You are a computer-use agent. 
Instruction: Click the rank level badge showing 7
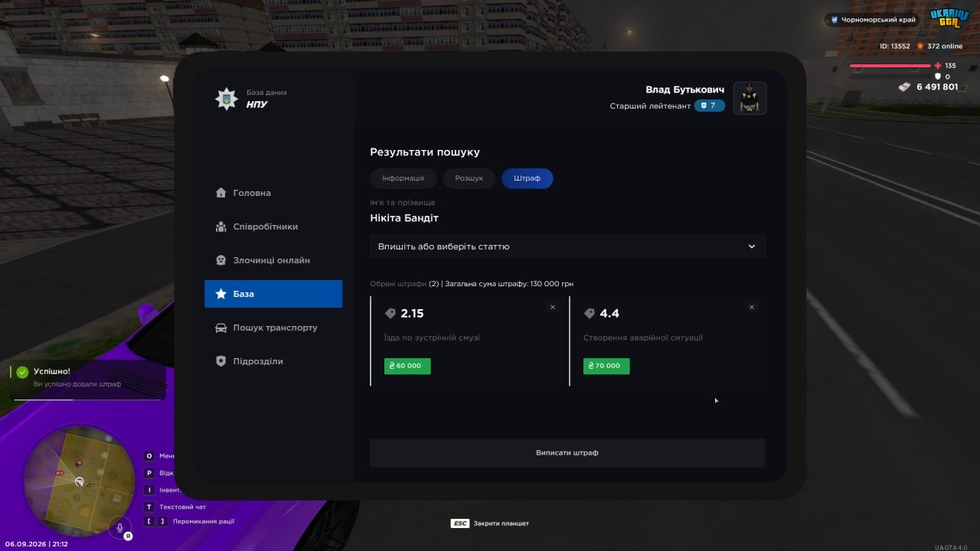point(710,106)
